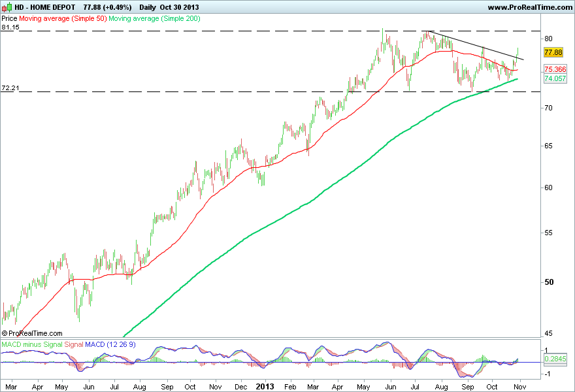The height and width of the screenshot is (392, 575).
Task: Click the 80 price axis label
Action: pyautogui.click(x=549, y=39)
